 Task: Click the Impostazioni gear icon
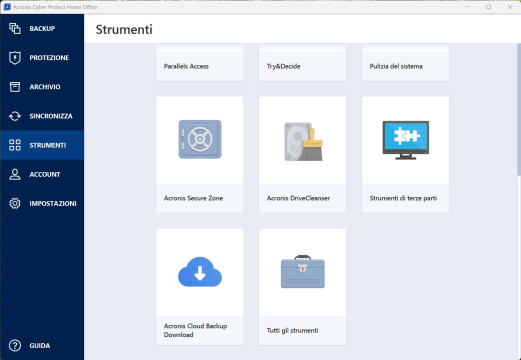tap(15, 203)
